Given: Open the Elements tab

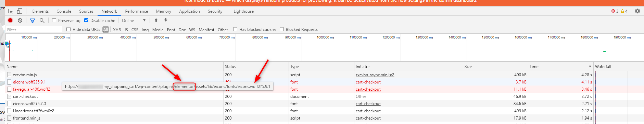Looking at the screenshot, I should [40, 11].
